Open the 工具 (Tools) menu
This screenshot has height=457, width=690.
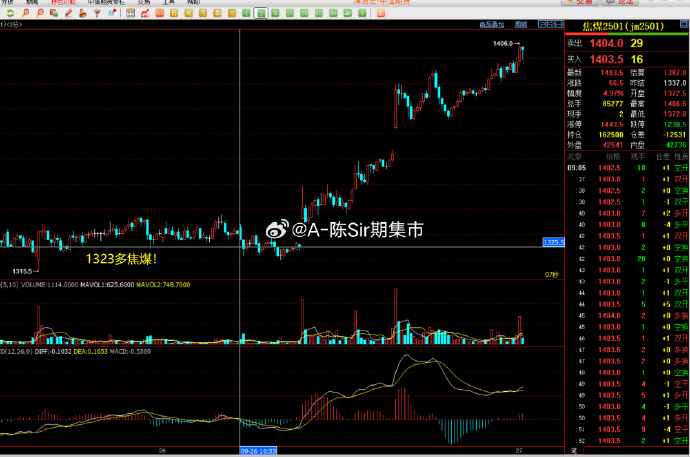pyautogui.click(x=168, y=3)
